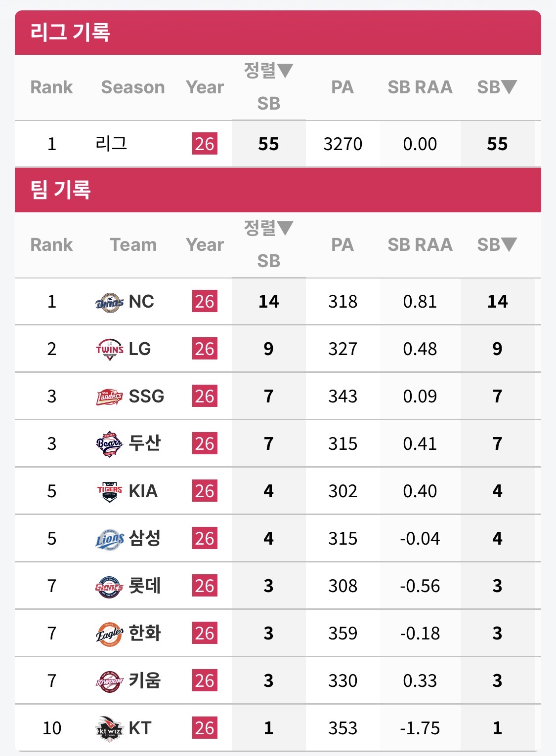Click the Hanwha Eagles team logo
Screen dimensions: 556x756
109,634
